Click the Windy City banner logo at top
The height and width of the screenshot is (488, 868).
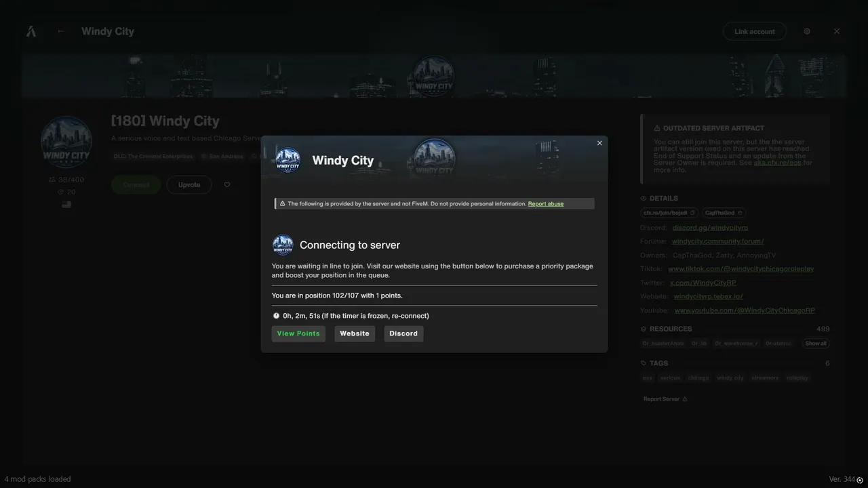(434, 76)
